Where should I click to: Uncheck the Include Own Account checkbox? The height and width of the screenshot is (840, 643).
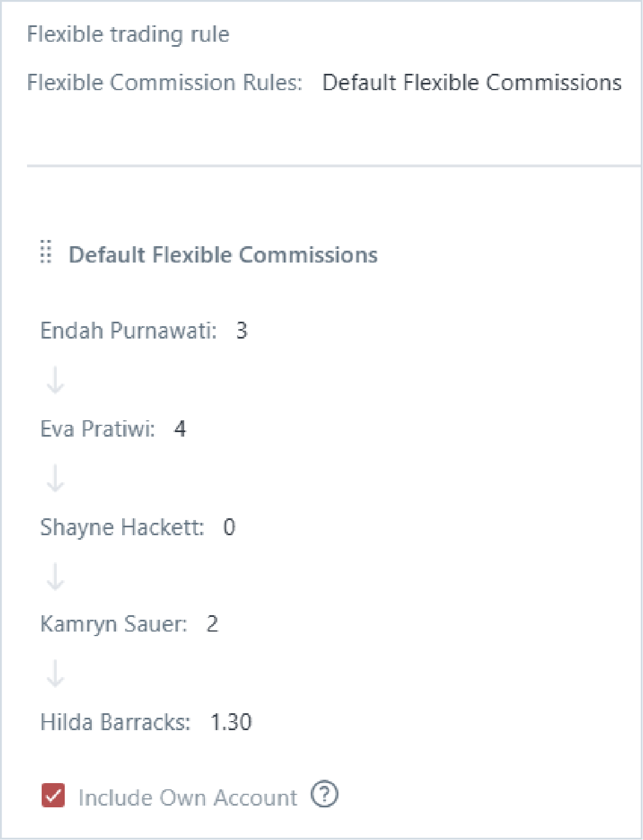coord(53,795)
